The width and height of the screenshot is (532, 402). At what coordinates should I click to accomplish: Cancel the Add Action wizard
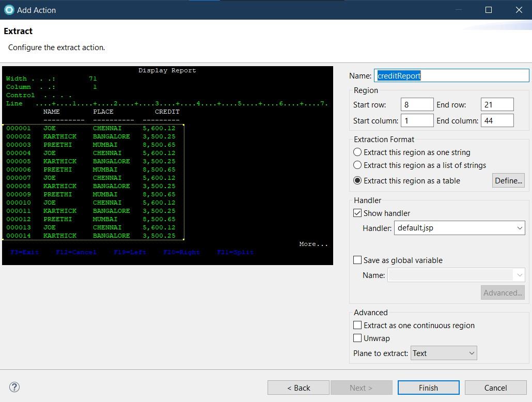(x=495, y=388)
